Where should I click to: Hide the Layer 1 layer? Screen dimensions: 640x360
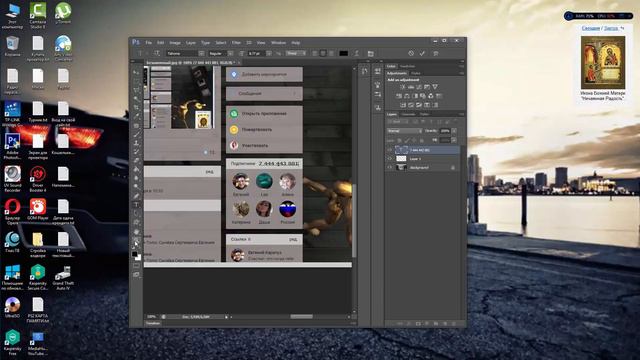click(x=390, y=158)
